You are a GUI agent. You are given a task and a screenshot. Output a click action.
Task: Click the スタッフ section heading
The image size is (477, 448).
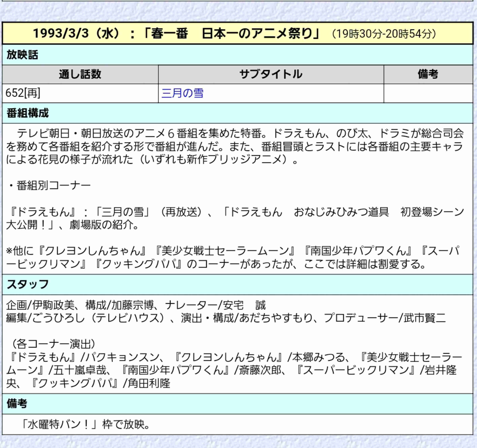coord(27,285)
